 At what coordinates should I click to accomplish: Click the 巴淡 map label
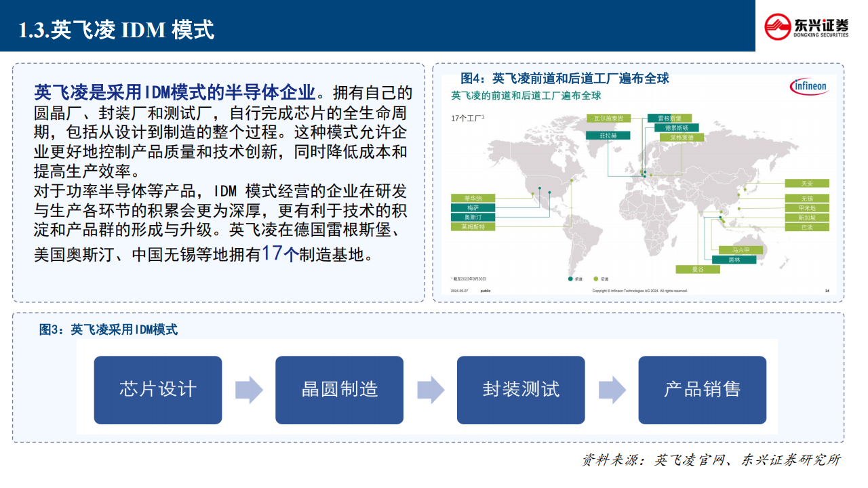pyautogui.click(x=806, y=227)
